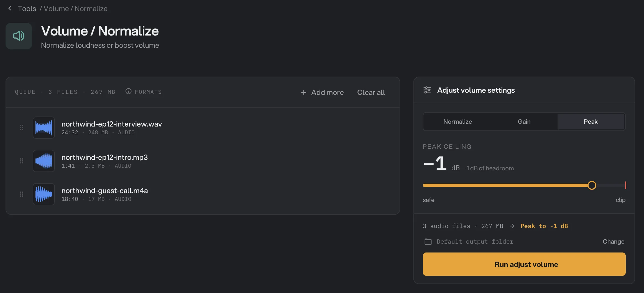Click the peak ceiling slider handle
Viewport: 644px width, 293px height.
[592, 185]
